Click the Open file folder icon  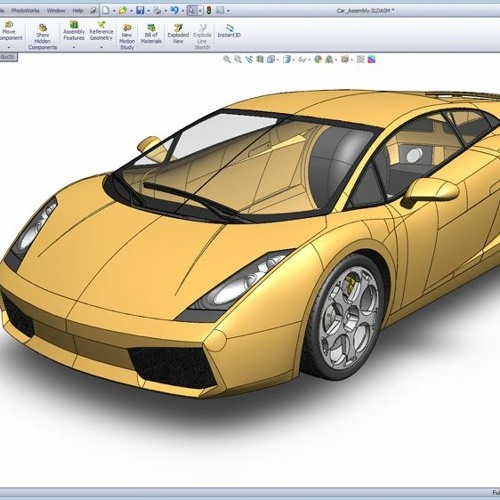(123, 10)
